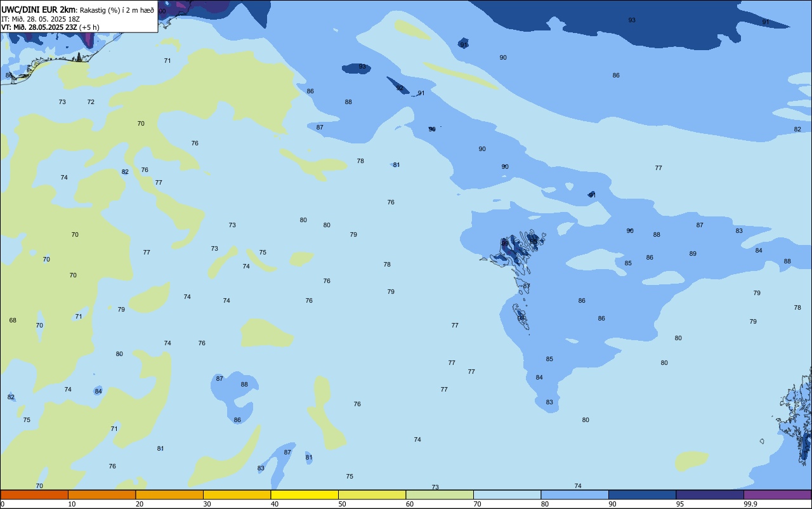
Task: Click the legend tick label "95"
Action: 680,504
